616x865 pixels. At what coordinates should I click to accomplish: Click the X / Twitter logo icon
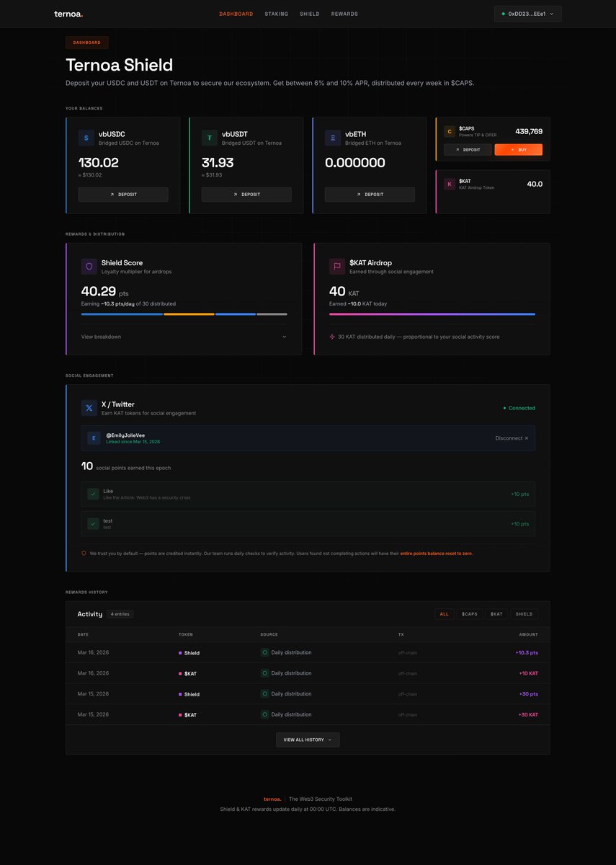pyautogui.click(x=89, y=408)
